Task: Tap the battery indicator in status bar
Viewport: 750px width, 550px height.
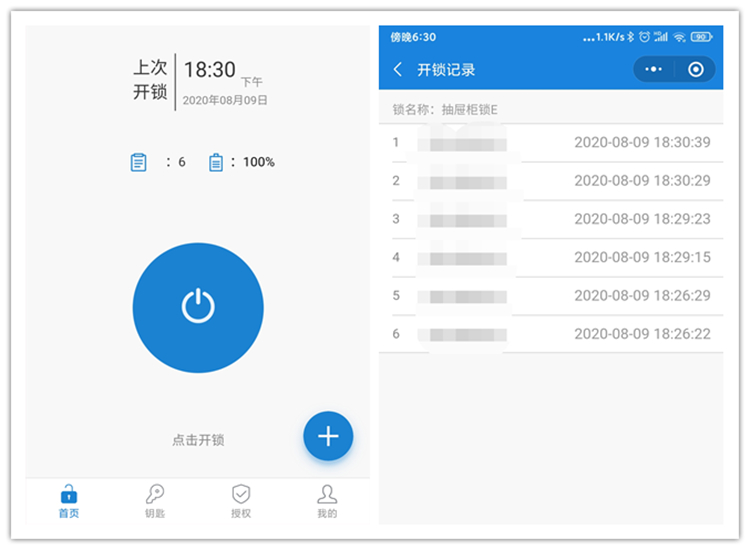Action: click(x=701, y=37)
